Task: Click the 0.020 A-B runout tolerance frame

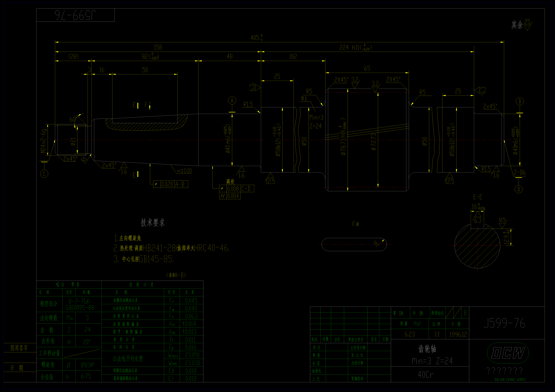Action: pos(171,184)
